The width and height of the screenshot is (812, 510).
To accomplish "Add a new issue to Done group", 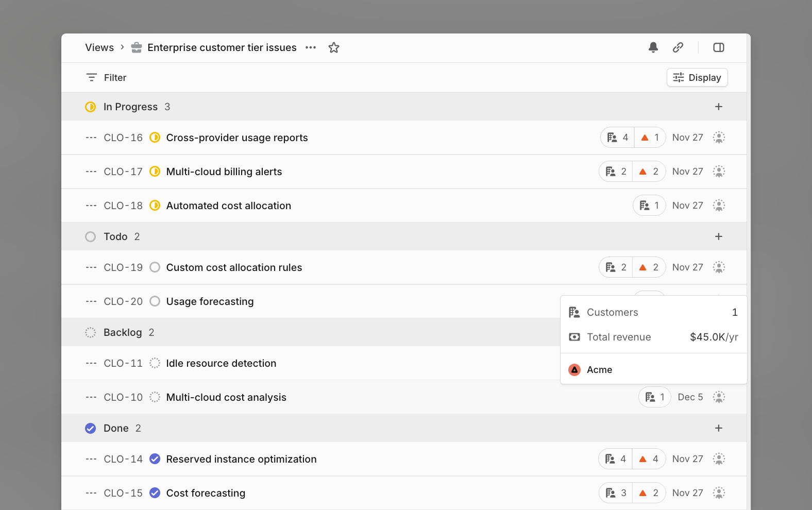I will coord(718,428).
